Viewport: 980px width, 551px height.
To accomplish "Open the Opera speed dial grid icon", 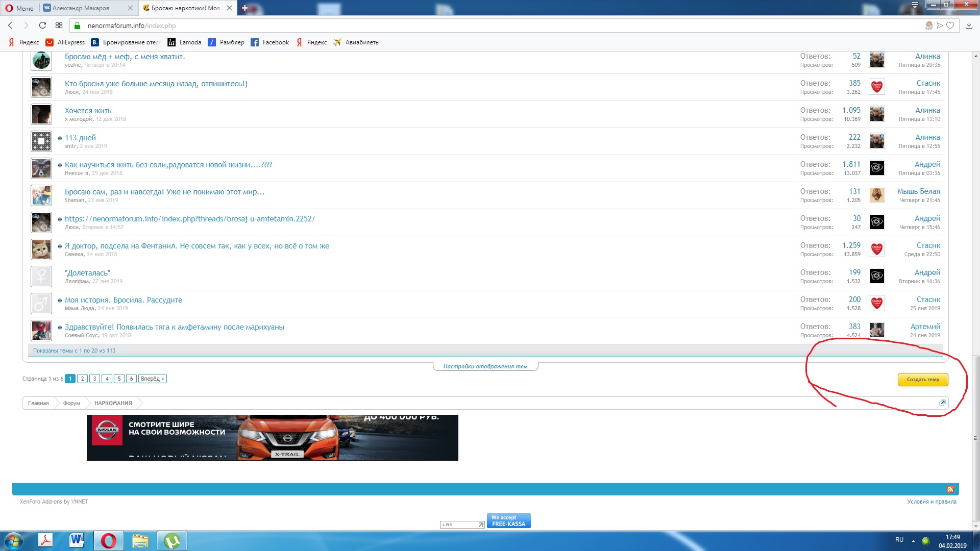I will (59, 26).
